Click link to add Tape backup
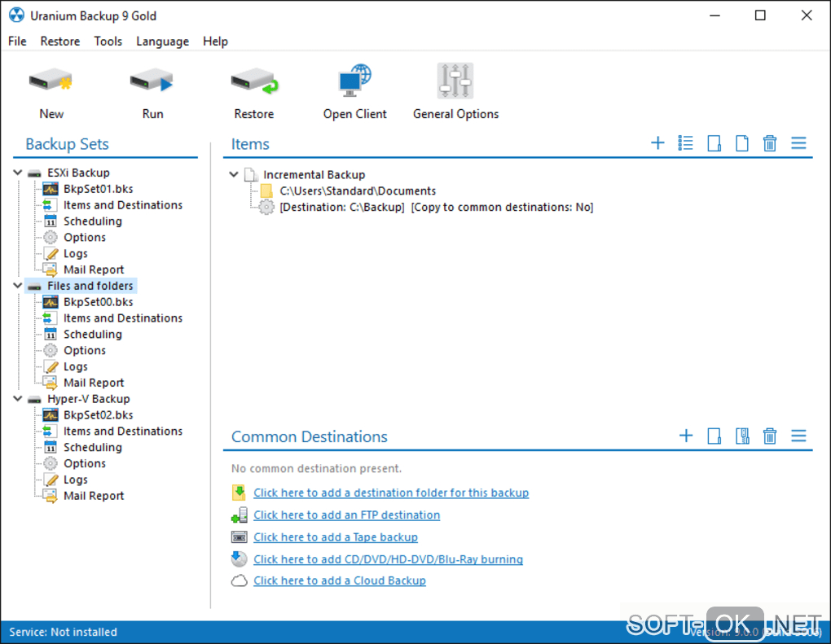 [336, 537]
